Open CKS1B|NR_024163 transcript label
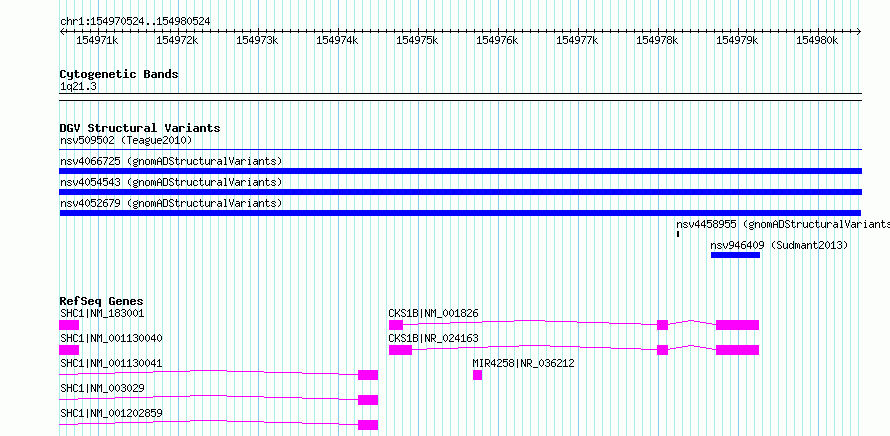This screenshot has height=436, width=890. click(434, 338)
